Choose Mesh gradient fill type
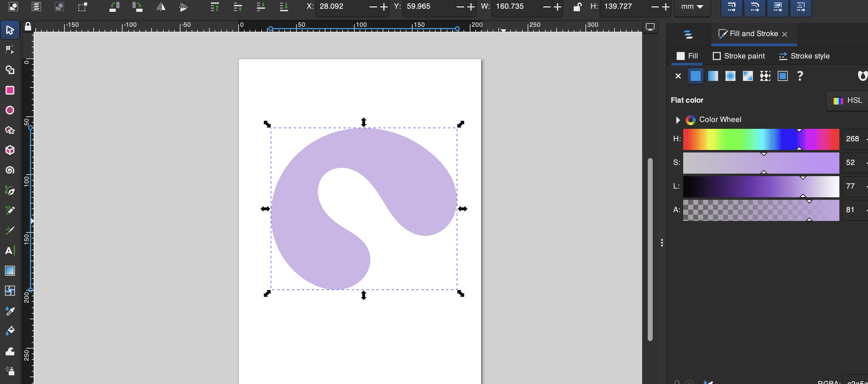868x384 pixels. coord(748,76)
